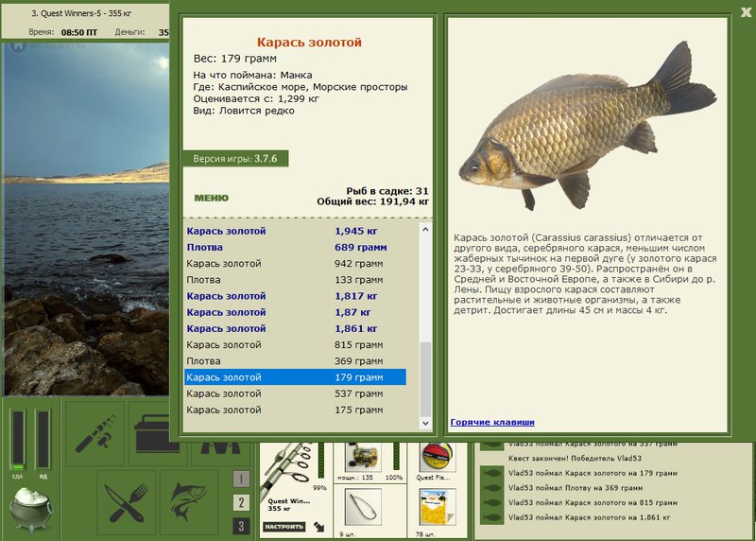Open the Горячие клавиши link

click(492, 422)
